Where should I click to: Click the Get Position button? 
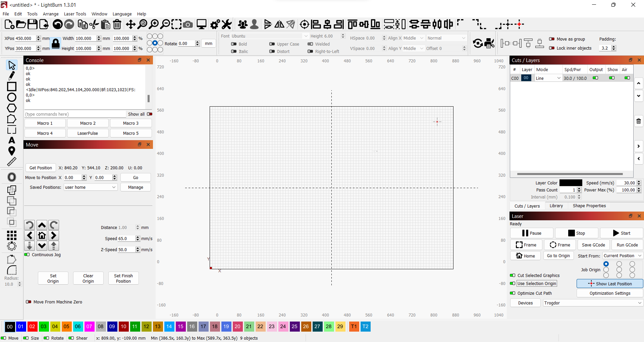click(x=41, y=168)
